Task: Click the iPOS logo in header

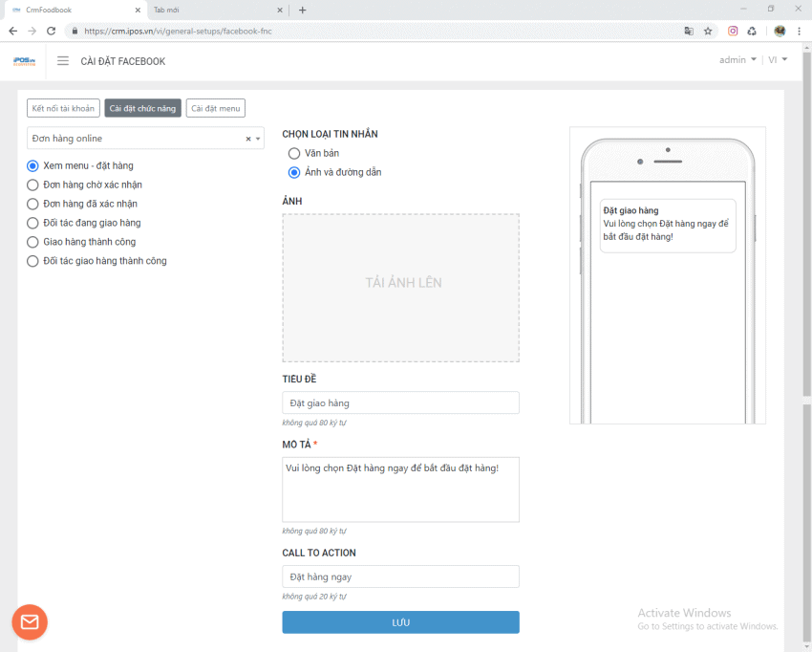Action: [24, 61]
